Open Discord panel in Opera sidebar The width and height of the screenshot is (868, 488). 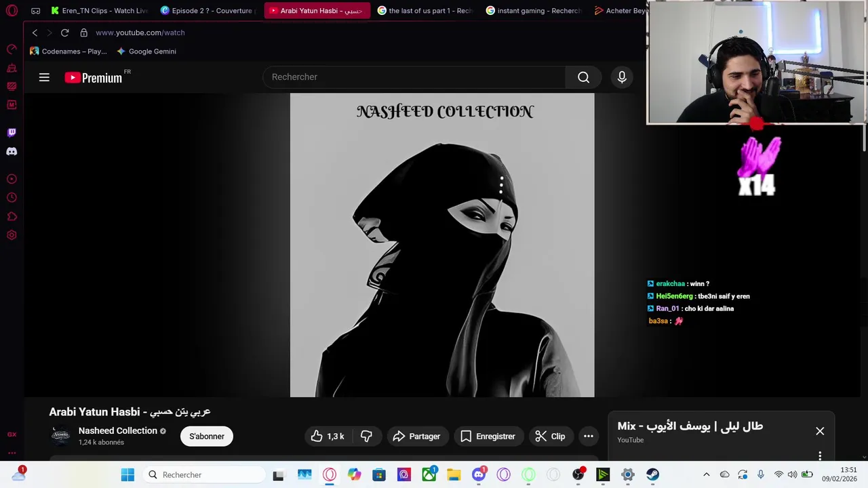click(x=12, y=151)
